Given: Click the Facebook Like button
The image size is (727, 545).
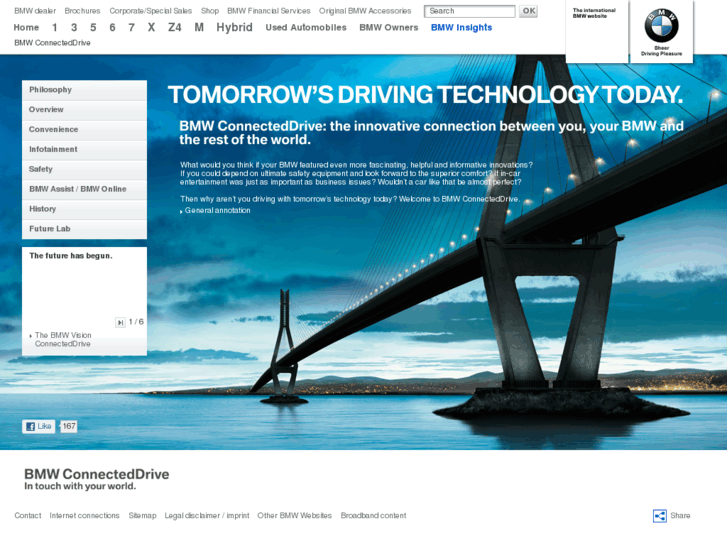Looking at the screenshot, I should [38, 426].
